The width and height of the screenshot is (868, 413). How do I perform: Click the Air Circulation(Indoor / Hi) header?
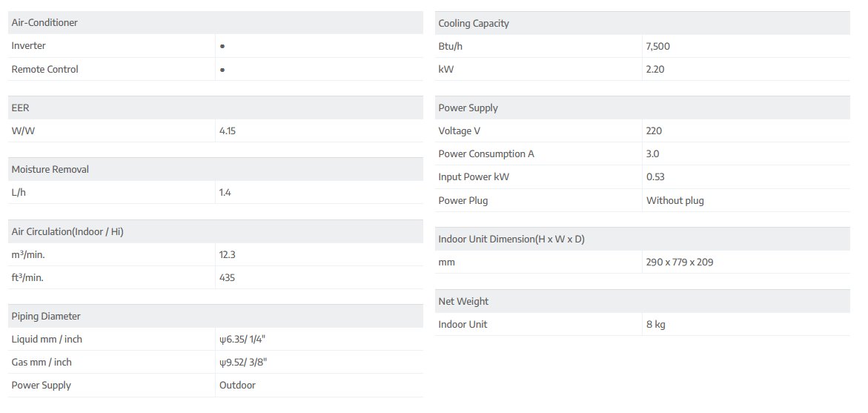point(67,232)
